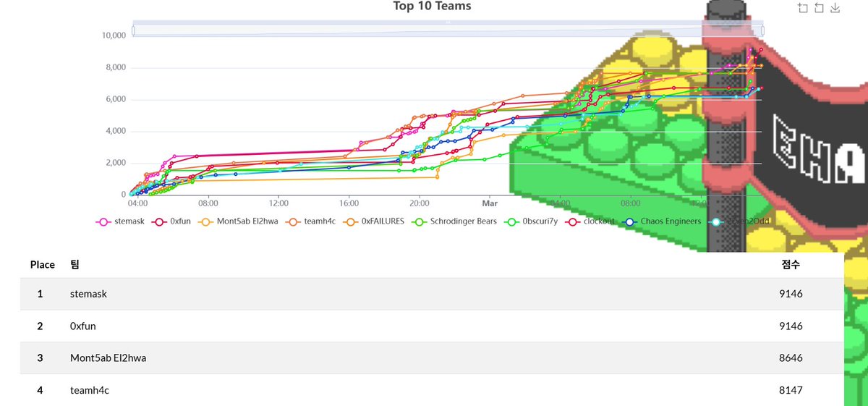Click the '팀' column header
The width and height of the screenshot is (868, 406).
click(x=75, y=265)
